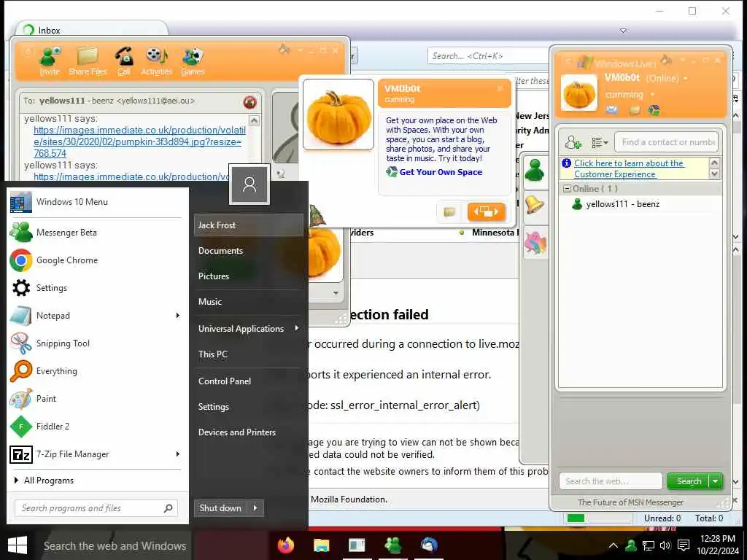Viewport: 747px width, 560px height.
Task: Click the green Search button in Messenger
Action: click(689, 481)
